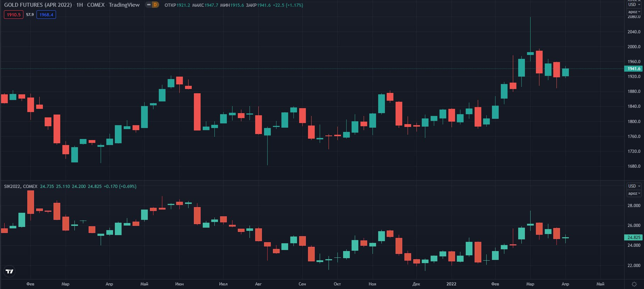The image size is (644, 289).
Task: Click the 1680.0 level on price scale
Action: pos(634,166)
